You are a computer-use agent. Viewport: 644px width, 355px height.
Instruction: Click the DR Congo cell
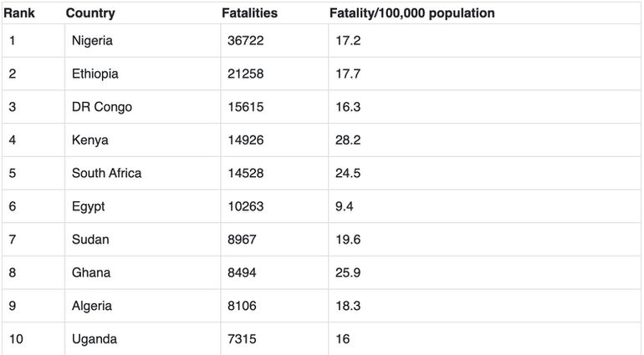pos(101,107)
